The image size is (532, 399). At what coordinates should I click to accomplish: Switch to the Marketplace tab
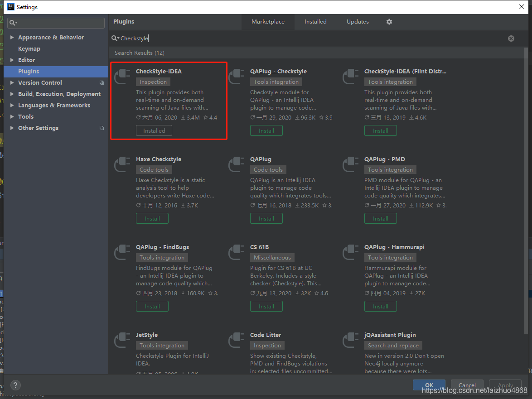268,22
